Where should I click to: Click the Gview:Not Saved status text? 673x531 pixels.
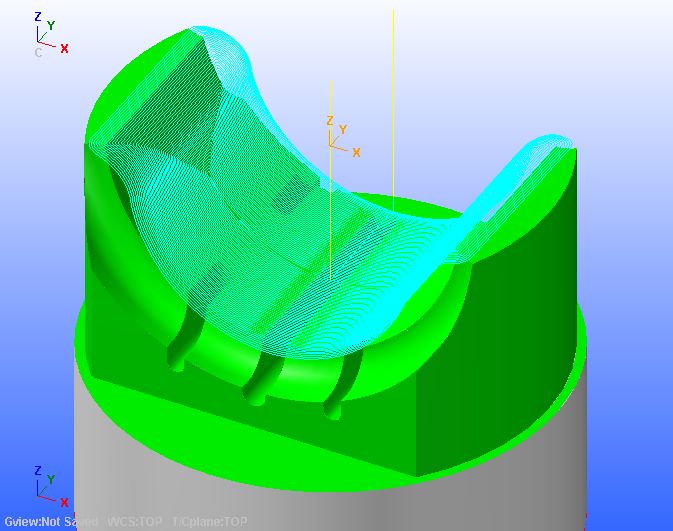pos(52,522)
